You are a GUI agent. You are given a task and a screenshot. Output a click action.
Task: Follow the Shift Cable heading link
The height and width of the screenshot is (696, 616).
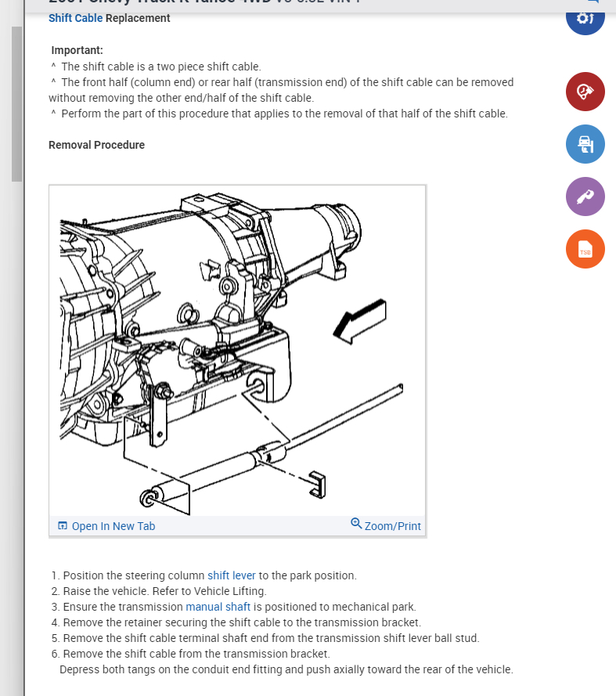coord(75,18)
